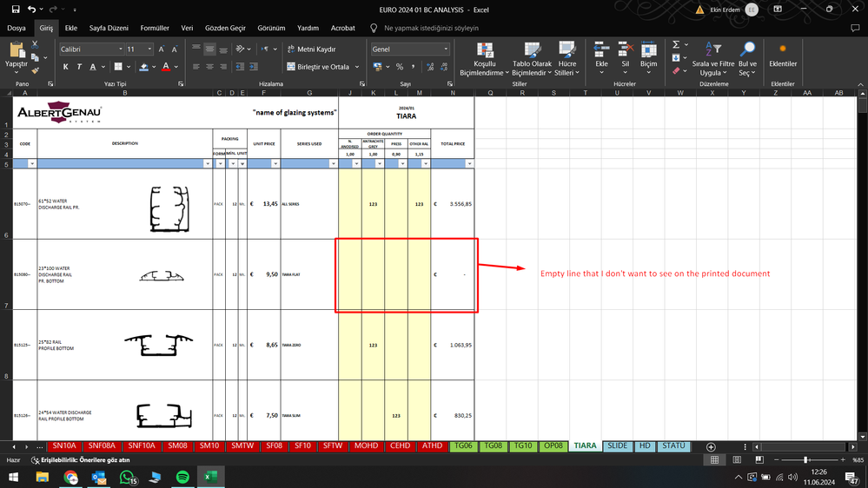The width and height of the screenshot is (868, 488).
Task: Save workbook with the floppy disk icon
Action: pyautogui.click(x=16, y=10)
